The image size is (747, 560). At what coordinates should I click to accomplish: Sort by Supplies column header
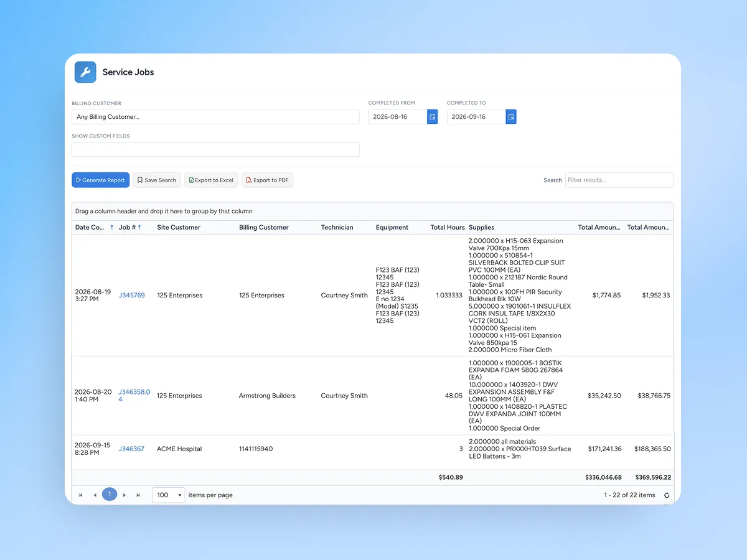pyautogui.click(x=482, y=228)
